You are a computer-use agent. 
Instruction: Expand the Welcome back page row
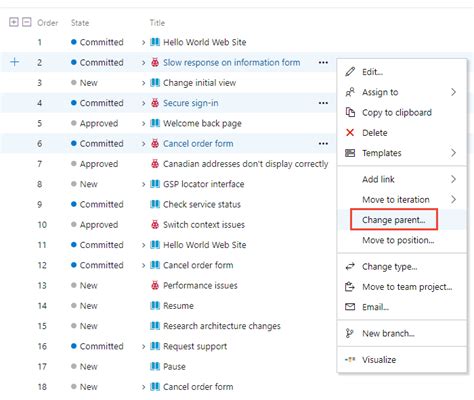coord(143,123)
